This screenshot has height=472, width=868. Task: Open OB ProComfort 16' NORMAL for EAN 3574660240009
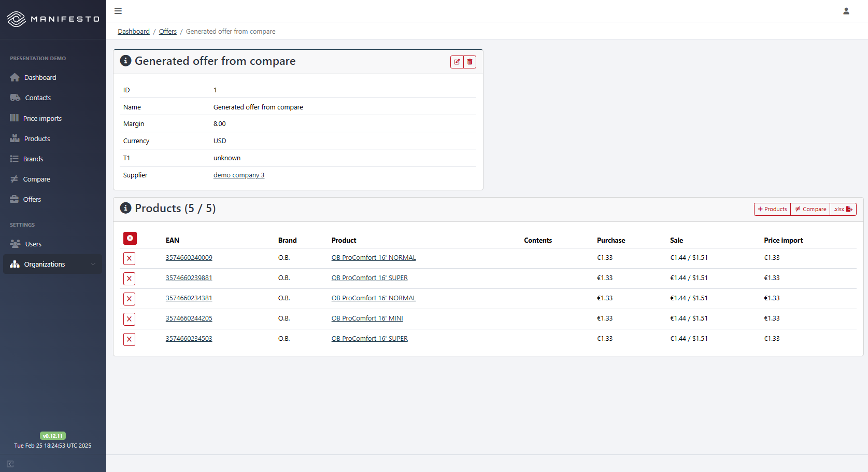pyautogui.click(x=374, y=258)
